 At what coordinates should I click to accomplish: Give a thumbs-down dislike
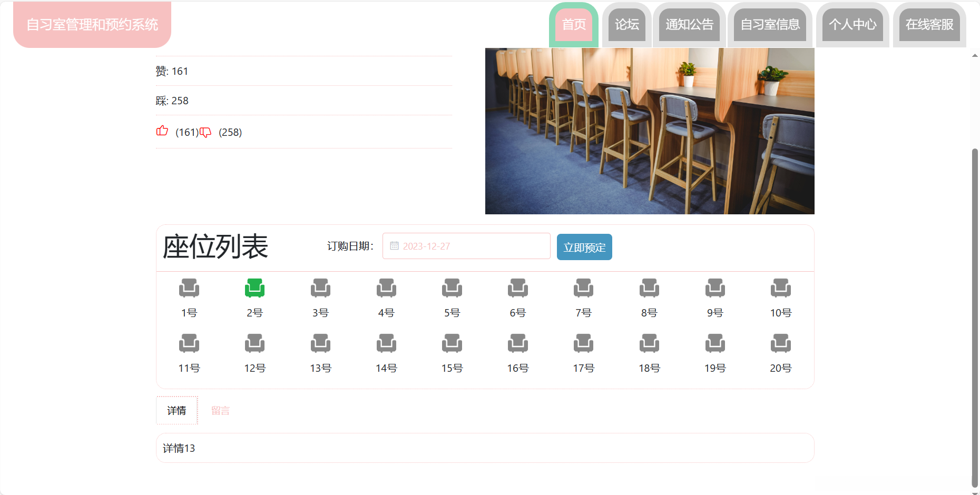[207, 132]
